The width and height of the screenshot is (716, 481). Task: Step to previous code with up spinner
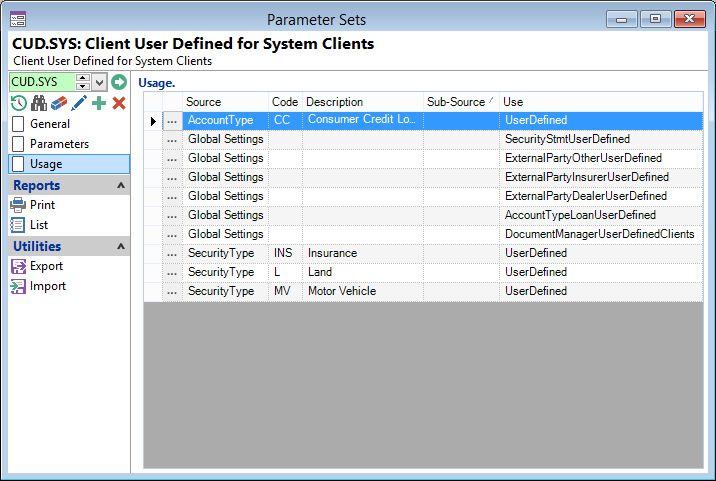(83, 78)
